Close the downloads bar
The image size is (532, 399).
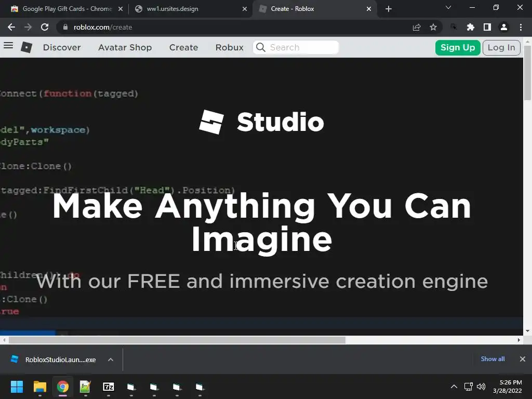point(523,359)
